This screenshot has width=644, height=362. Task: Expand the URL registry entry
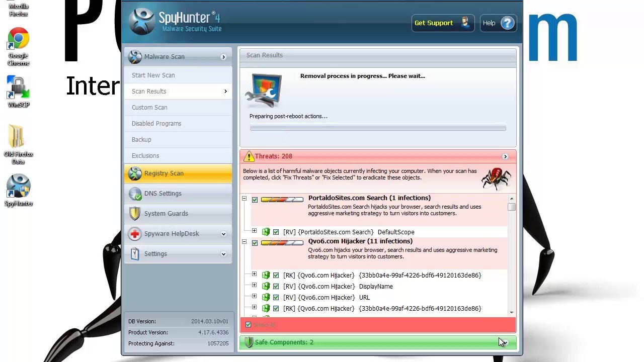tap(254, 297)
